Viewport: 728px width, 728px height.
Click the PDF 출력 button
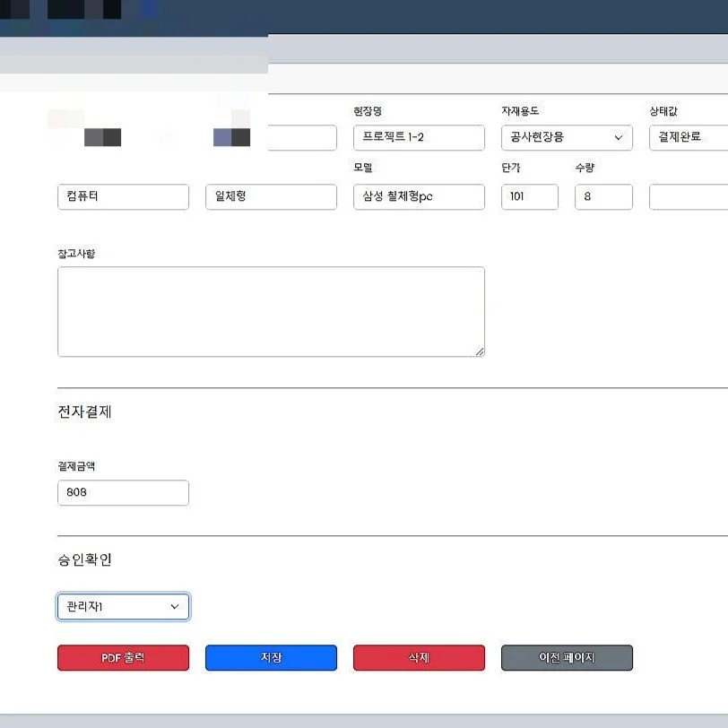[123, 657]
